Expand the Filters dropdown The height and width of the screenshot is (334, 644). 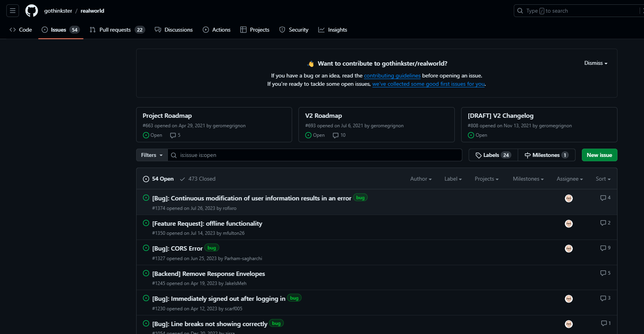point(152,155)
